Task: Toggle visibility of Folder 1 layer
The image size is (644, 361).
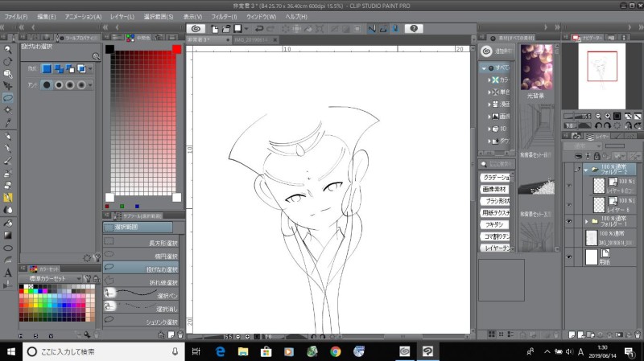Action: click(569, 222)
